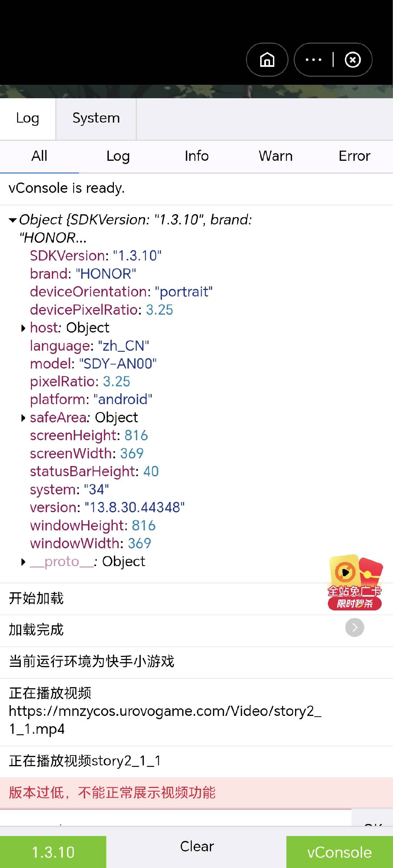Expand the host Object property
The image size is (393, 868).
tap(24, 328)
